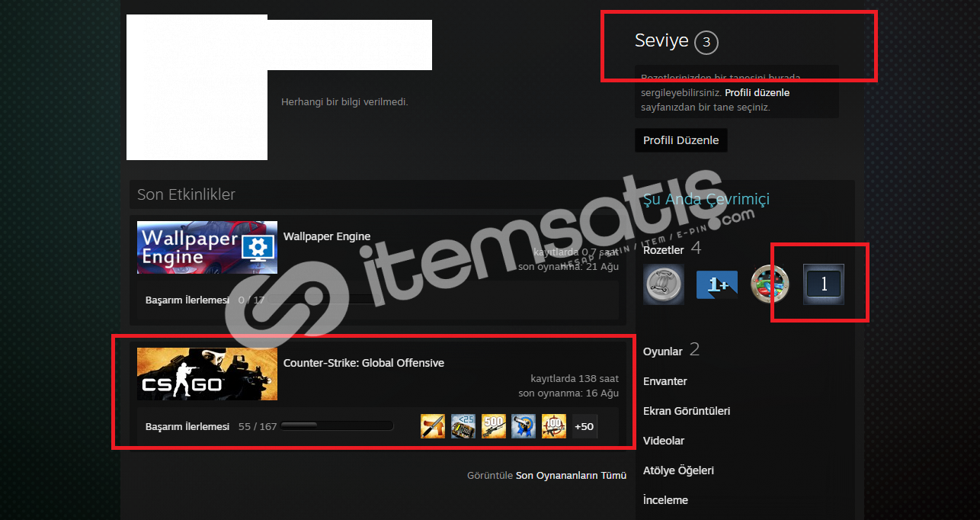Click the 'son oynanma: 16 Ağu' text
The image size is (980, 520).
tap(568, 393)
